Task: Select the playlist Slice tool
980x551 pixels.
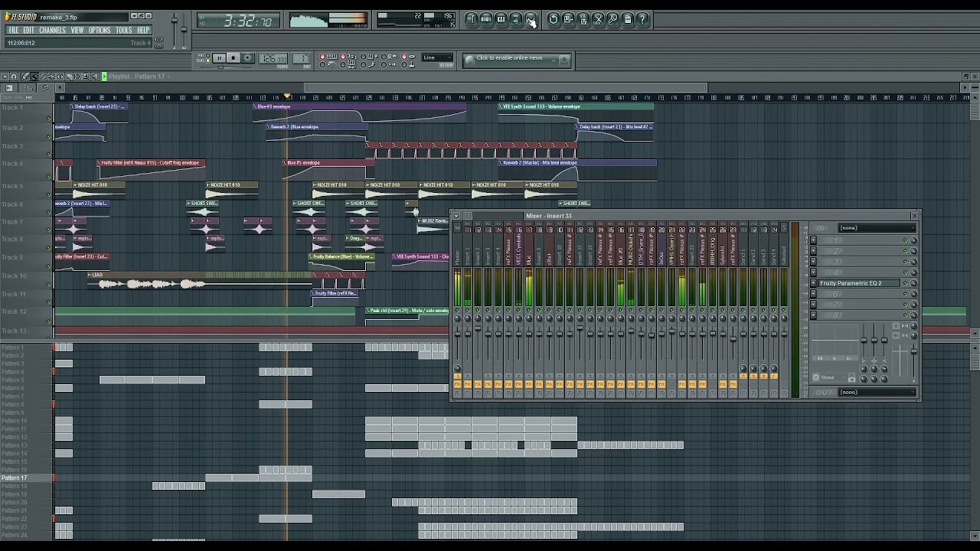Action: coord(68,77)
